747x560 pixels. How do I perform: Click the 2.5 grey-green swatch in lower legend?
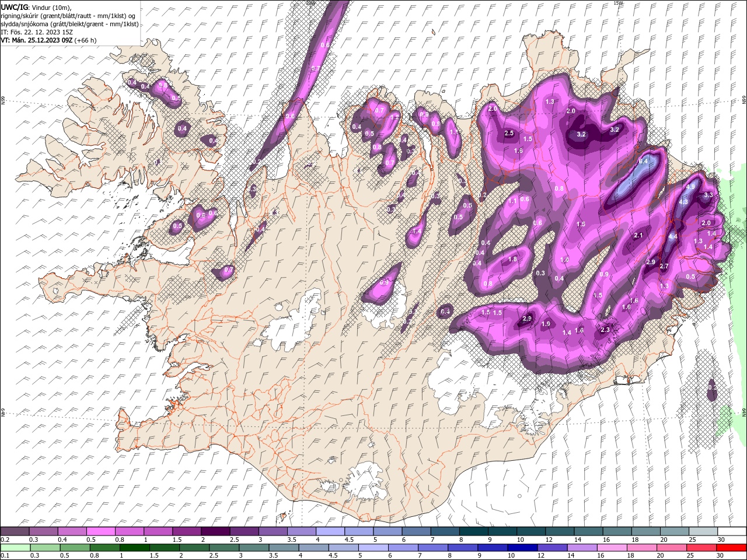(x=224, y=548)
